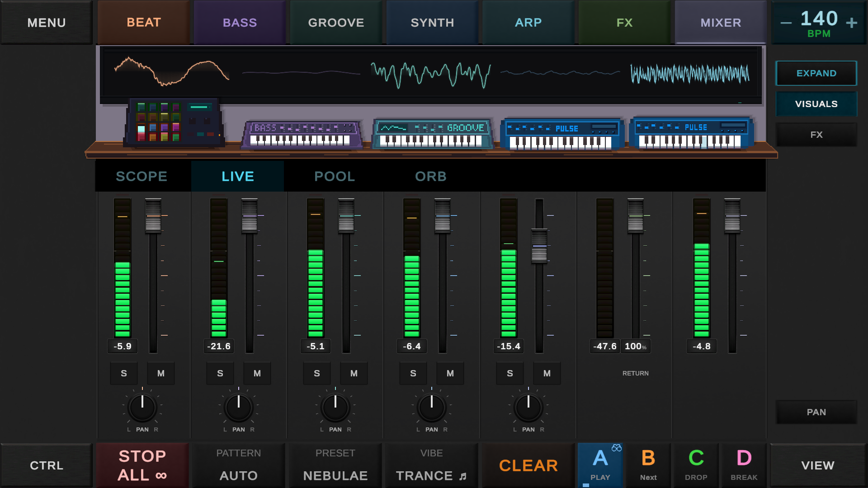This screenshot has width=868, height=488.
Task: Solo the fifth channel at -15.4
Action: coord(510,373)
